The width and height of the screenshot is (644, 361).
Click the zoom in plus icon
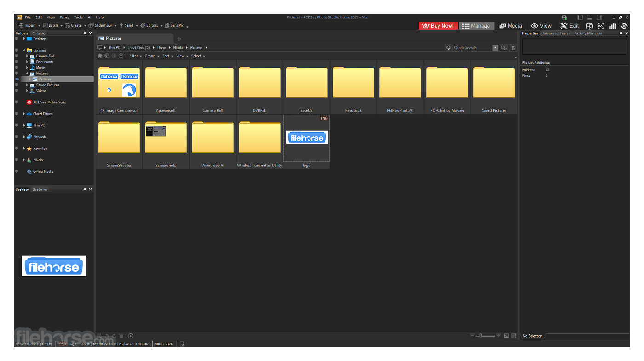pos(499,336)
